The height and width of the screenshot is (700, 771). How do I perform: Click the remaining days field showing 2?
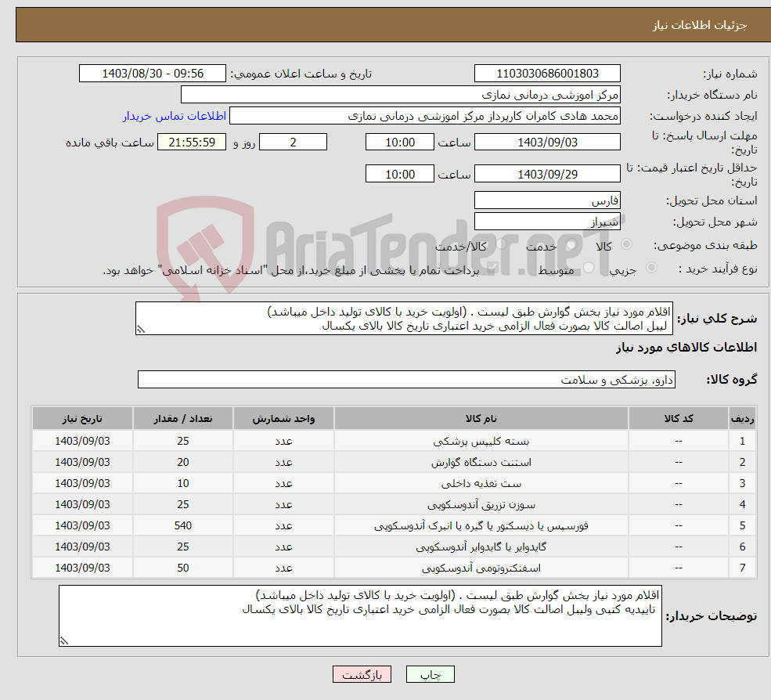[x=293, y=143]
